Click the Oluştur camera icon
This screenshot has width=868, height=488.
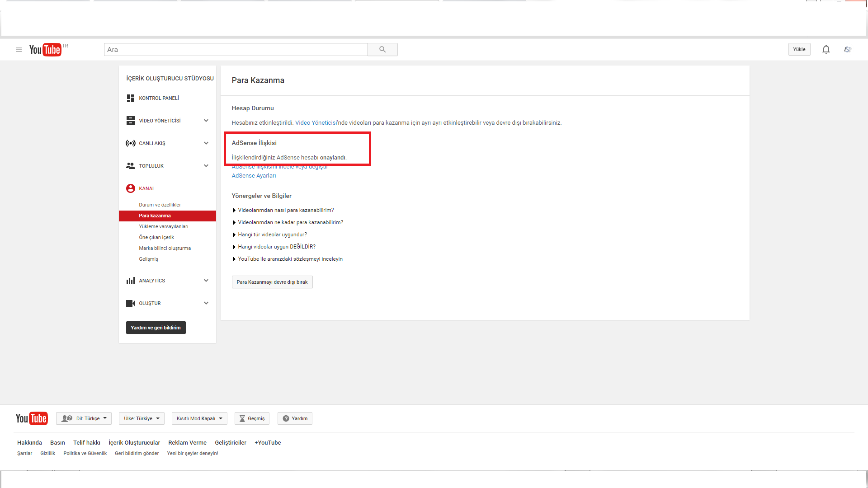point(131,303)
